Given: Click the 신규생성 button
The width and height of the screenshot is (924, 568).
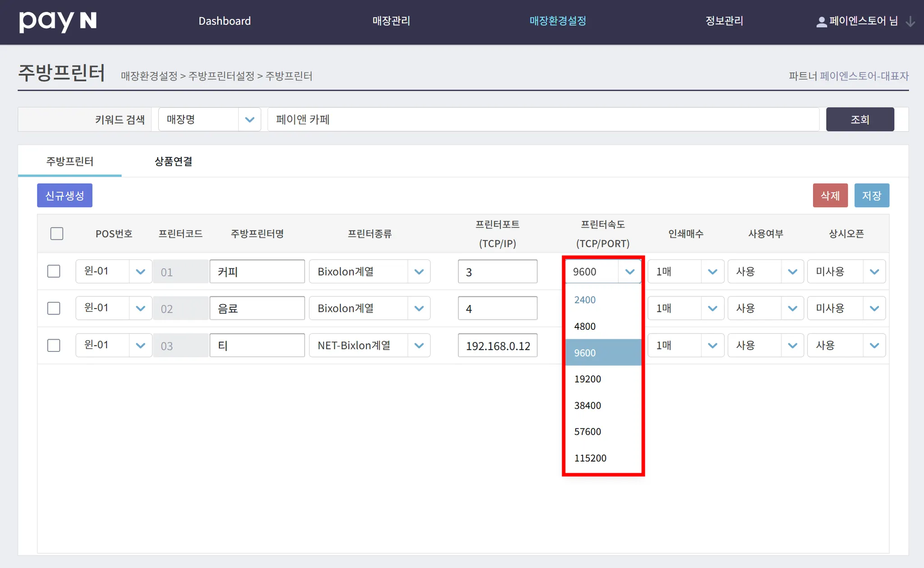Looking at the screenshot, I should point(65,195).
